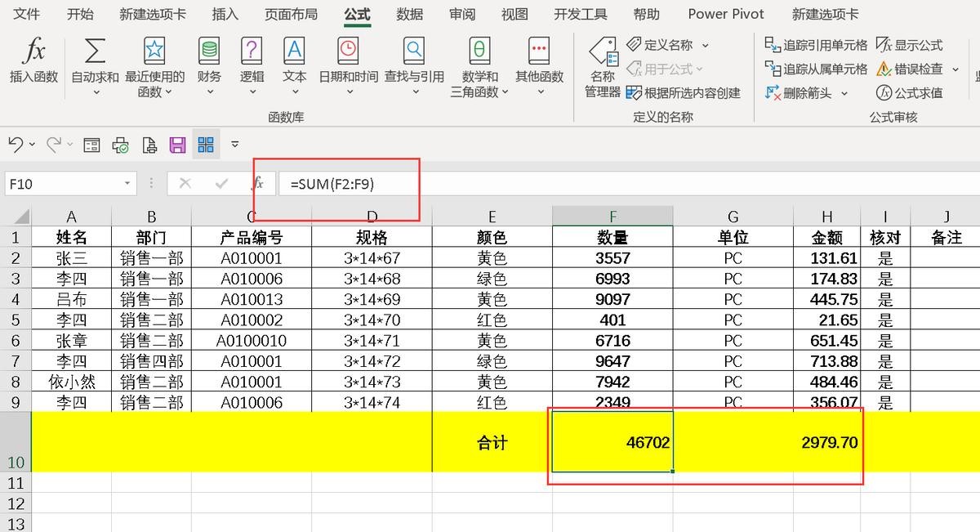Screen dimensions: 980x532
Task: Toggle 显示公式 show formulas
Action: 910,45
